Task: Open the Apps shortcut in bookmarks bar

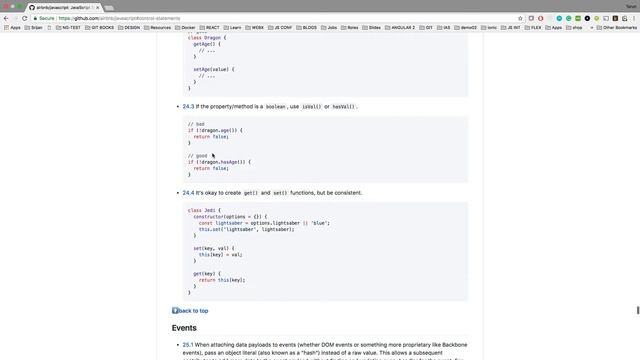Action: click(12, 28)
